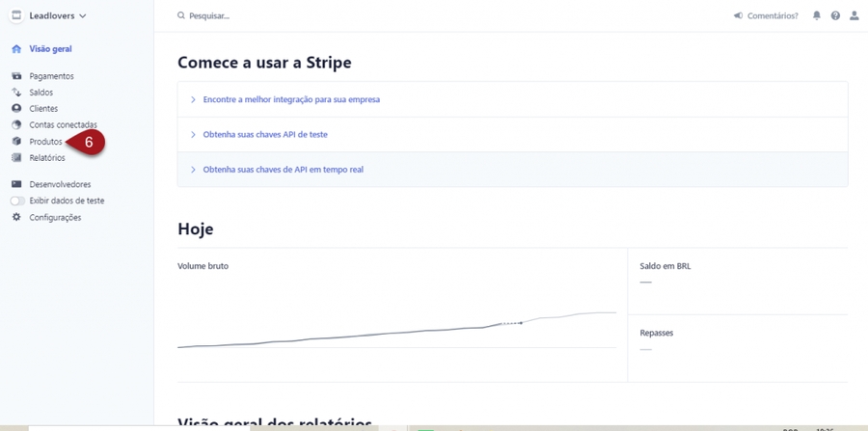Click the Desenvolvedores terminal icon

(x=16, y=184)
